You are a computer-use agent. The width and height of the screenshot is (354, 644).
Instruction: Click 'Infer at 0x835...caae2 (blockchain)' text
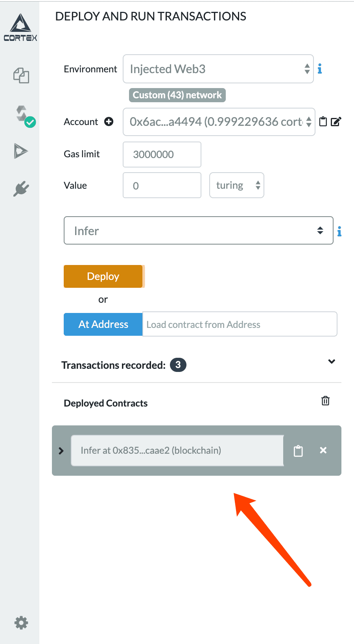tap(151, 450)
